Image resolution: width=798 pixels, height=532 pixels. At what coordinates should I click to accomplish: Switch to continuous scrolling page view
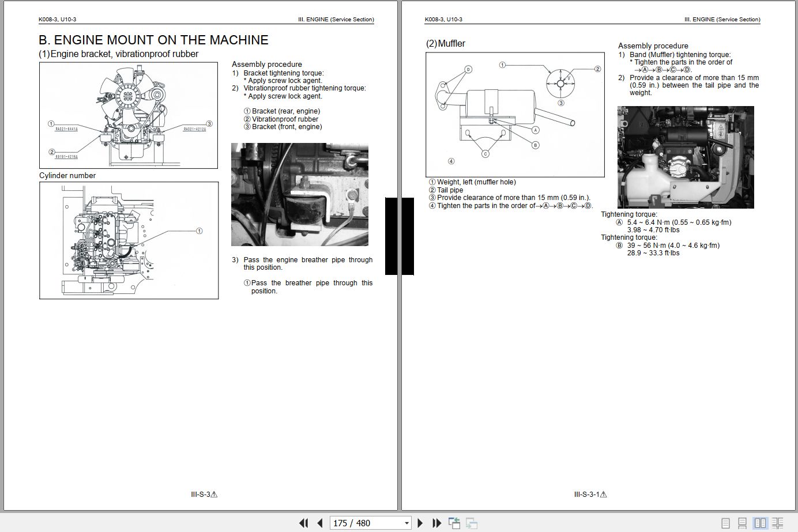[x=743, y=523]
